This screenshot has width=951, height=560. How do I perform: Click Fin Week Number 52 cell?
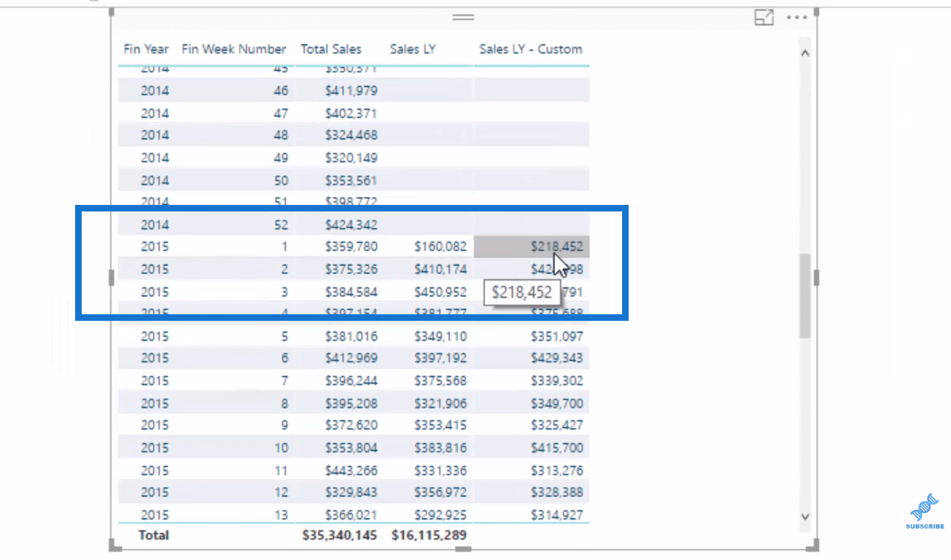point(281,225)
